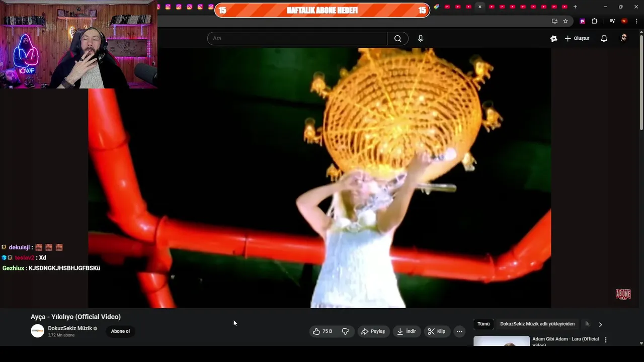The image size is (644, 362).
Task: Click into the Ara search field
Action: point(297,39)
